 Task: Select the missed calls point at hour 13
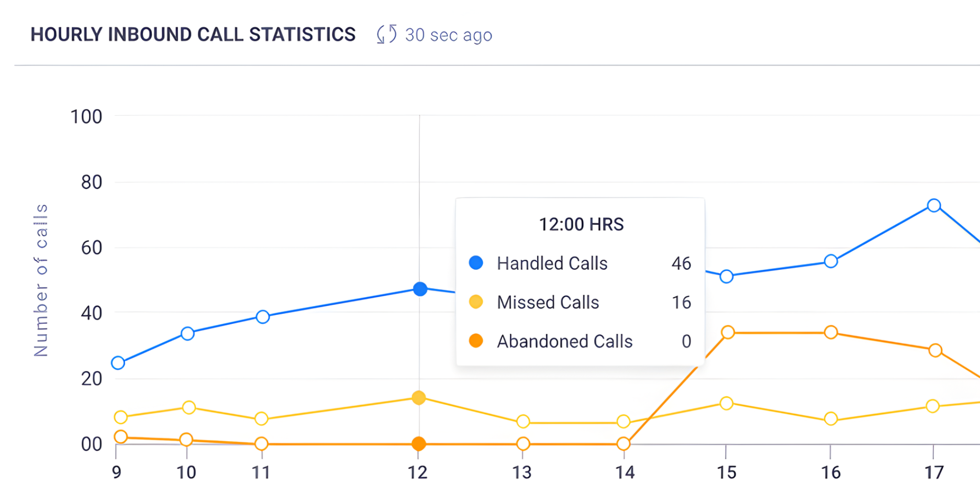(523, 421)
